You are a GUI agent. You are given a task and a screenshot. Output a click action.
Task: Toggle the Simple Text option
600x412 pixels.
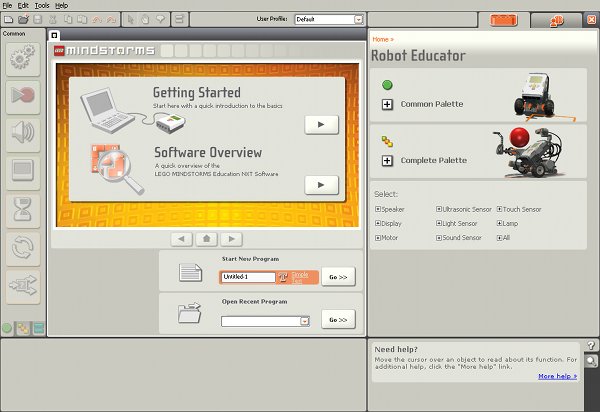[x=298, y=277]
